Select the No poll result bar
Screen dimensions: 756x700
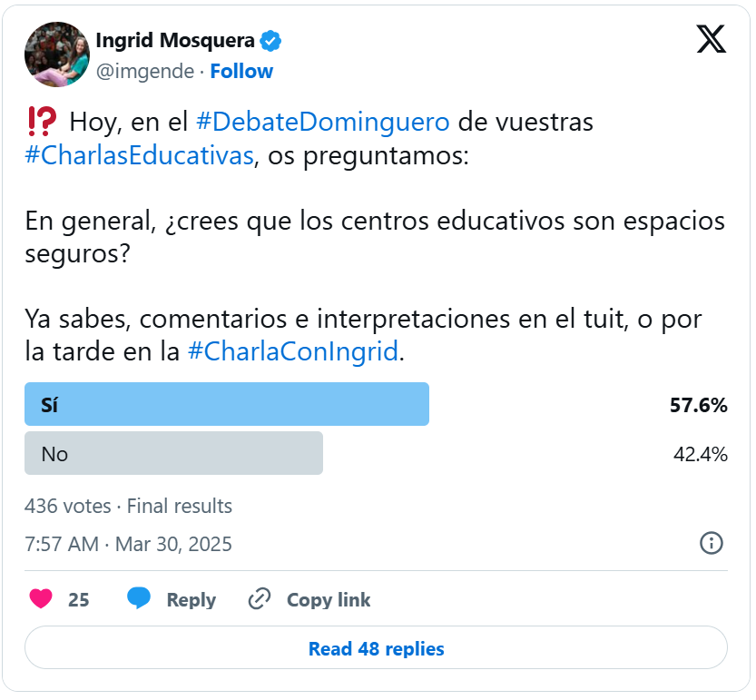pyautogui.click(x=173, y=453)
